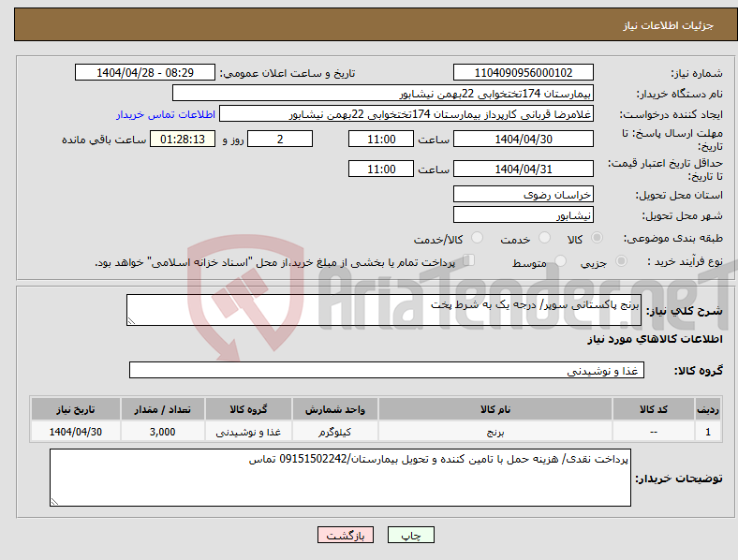738x560 pixels.
Task: Click the announcement date field 1404/04/28 - 08:29
Action: pos(145,72)
